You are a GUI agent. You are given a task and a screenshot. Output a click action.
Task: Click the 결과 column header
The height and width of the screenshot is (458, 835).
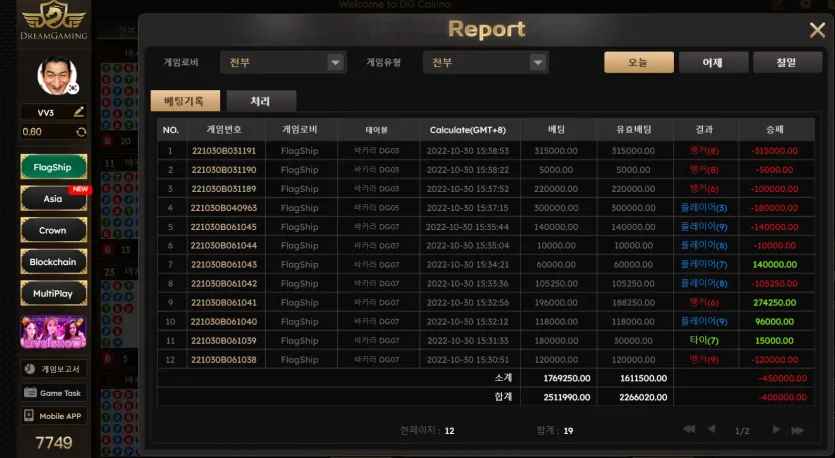pyautogui.click(x=704, y=129)
